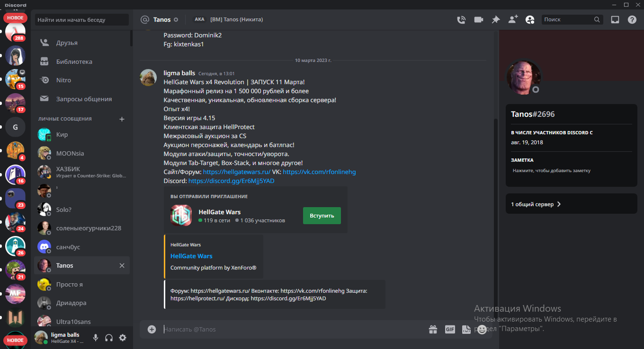Open the sticker picker

coord(466,329)
